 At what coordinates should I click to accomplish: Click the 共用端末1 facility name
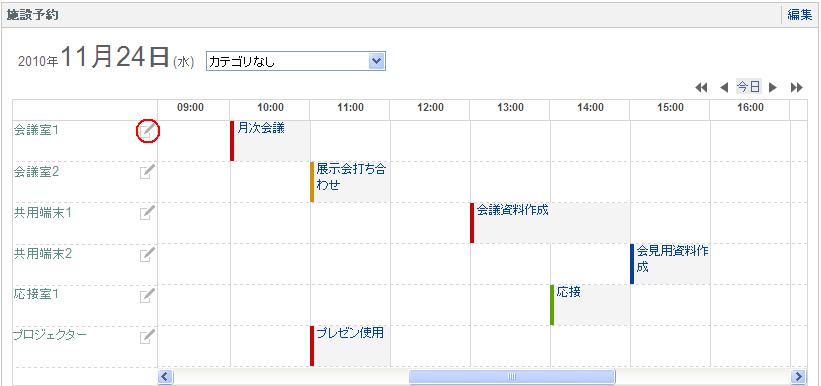coord(42,213)
